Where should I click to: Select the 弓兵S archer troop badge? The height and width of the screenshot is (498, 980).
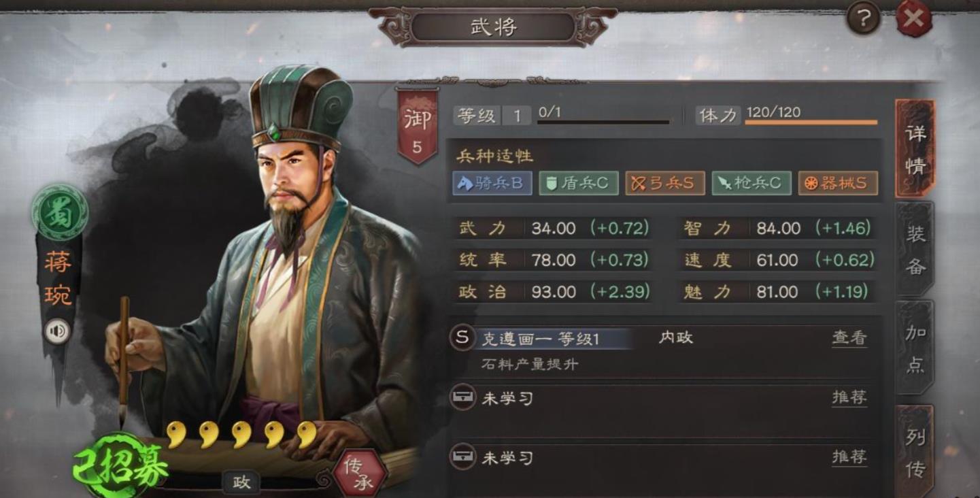point(665,183)
